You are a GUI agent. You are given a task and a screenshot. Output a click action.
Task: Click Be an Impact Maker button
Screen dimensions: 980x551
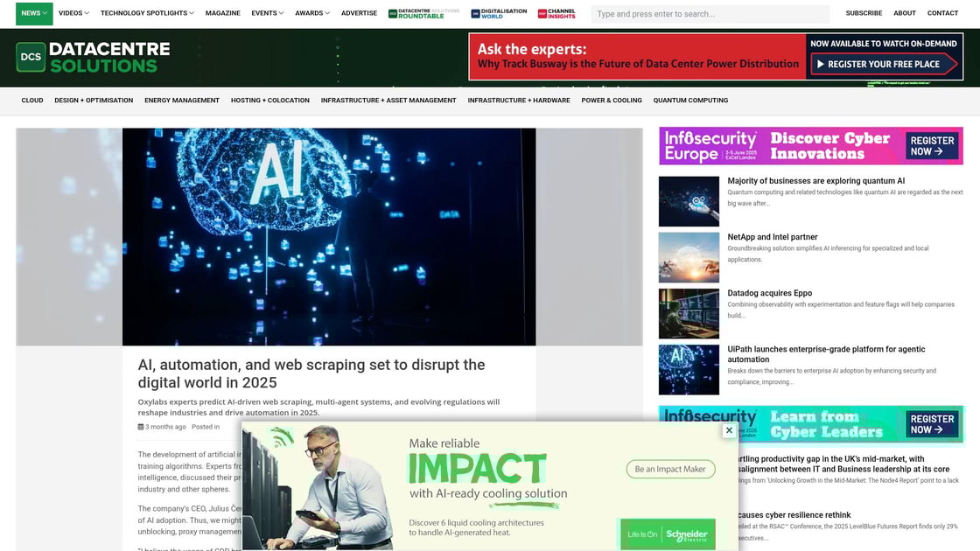(x=670, y=469)
